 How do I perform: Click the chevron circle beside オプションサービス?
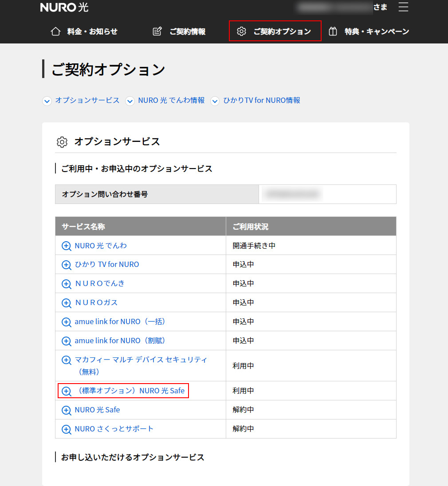click(x=47, y=101)
